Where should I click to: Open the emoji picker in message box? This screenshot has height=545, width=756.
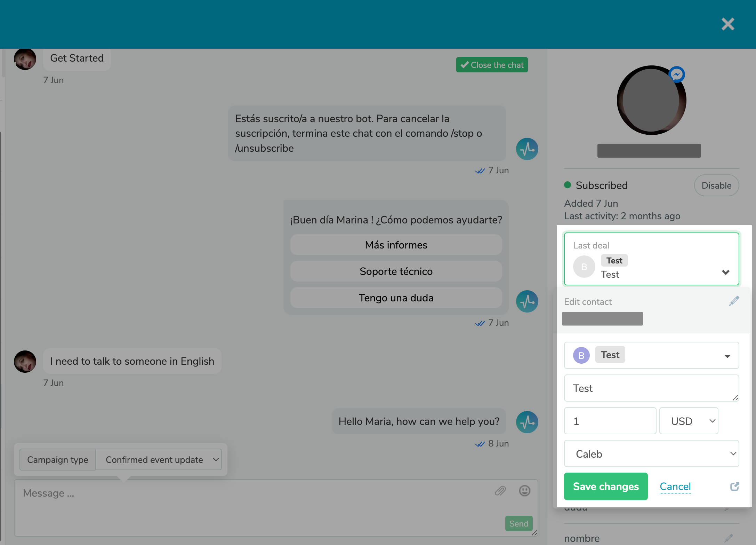(x=524, y=491)
